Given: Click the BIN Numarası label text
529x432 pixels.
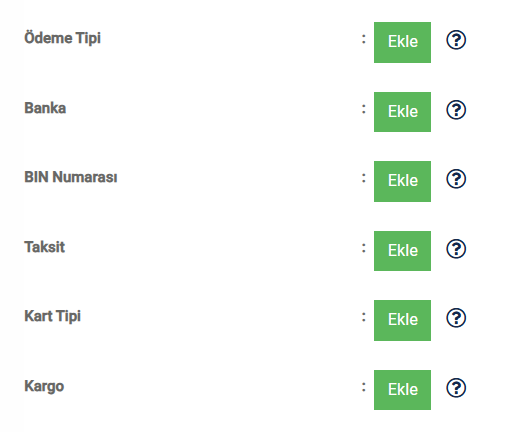Looking at the screenshot, I should [x=71, y=177].
